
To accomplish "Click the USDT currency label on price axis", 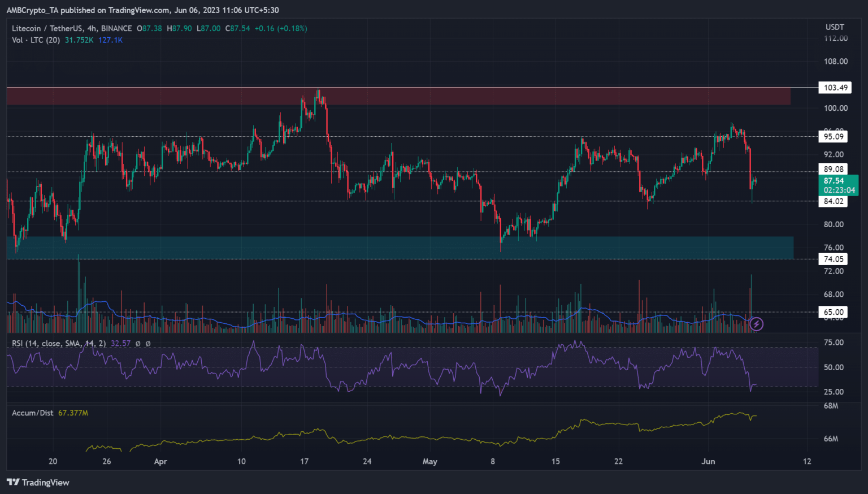I will pos(835,27).
